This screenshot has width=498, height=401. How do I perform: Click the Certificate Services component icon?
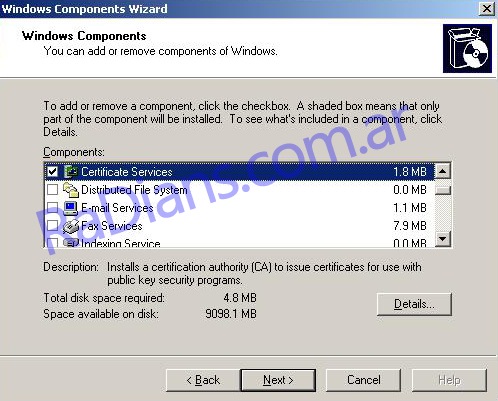point(70,171)
